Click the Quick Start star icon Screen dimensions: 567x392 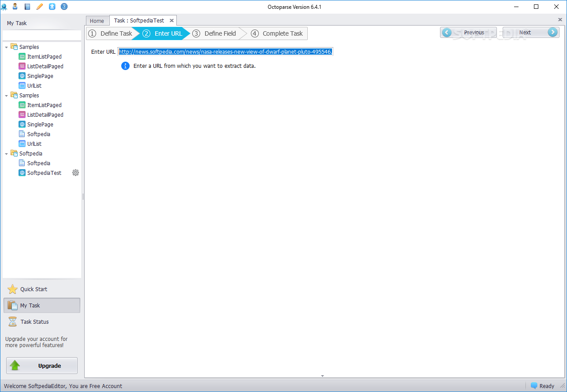(13, 289)
